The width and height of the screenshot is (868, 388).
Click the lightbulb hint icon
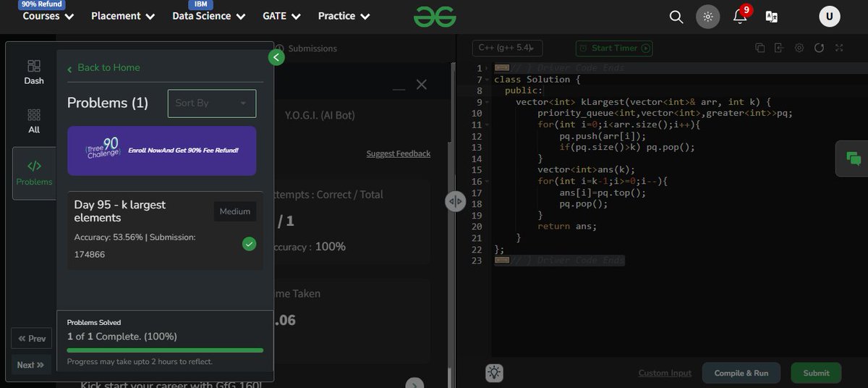click(x=494, y=373)
